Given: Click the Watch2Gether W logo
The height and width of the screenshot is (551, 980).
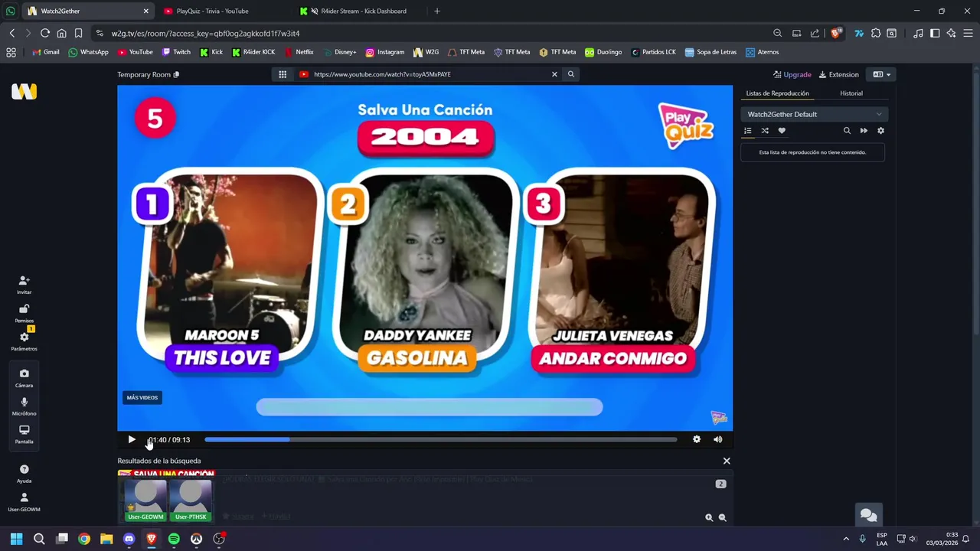Looking at the screenshot, I should point(24,92).
